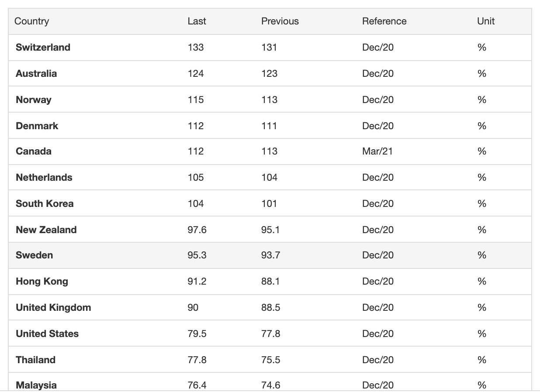The width and height of the screenshot is (540, 392).
Task: Open the United States link
Action: pos(47,334)
